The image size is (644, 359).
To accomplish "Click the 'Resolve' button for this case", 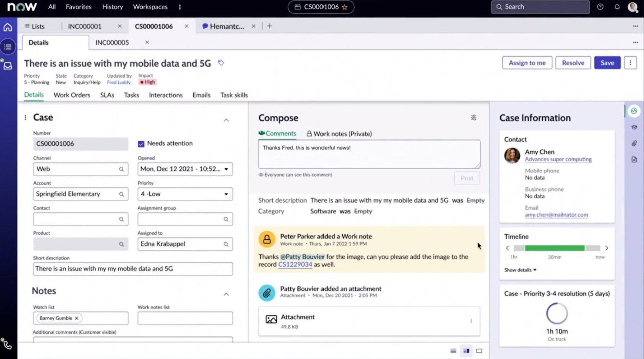I will tap(573, 63).
